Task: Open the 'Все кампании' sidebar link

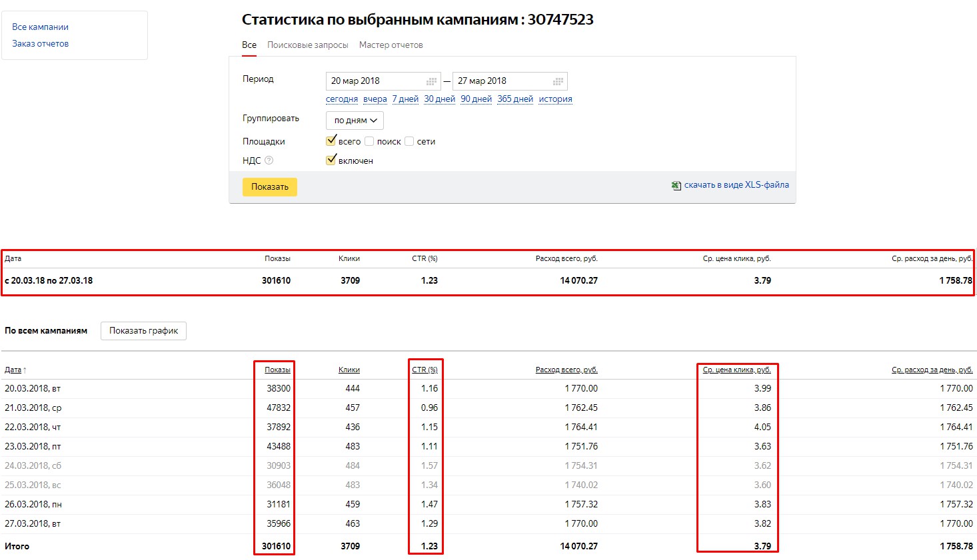Action: [x=40, y=27]
